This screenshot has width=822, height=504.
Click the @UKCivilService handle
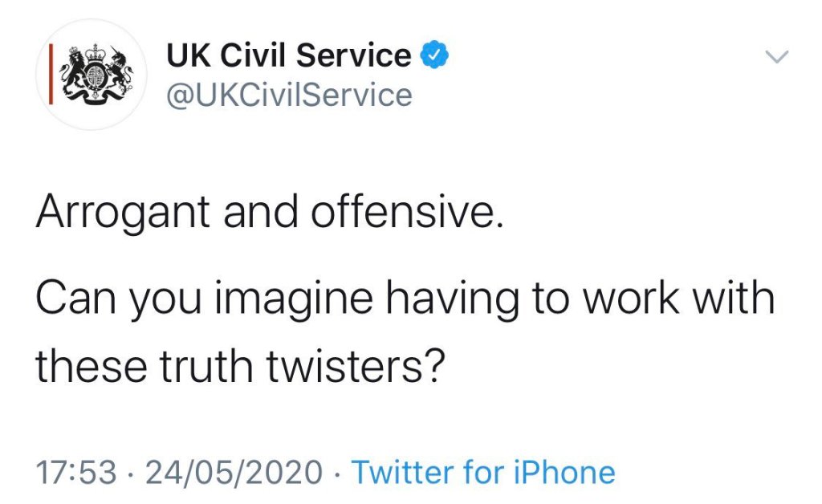289,96
